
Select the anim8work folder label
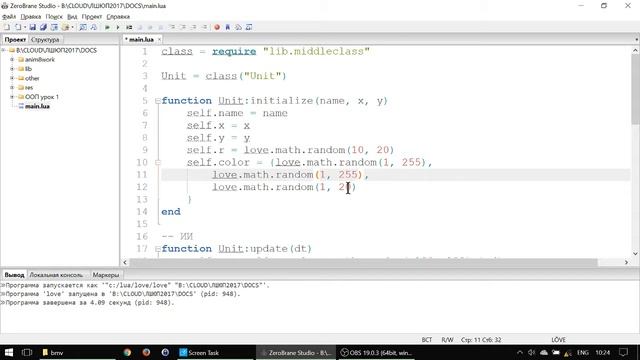click(40, 60)
